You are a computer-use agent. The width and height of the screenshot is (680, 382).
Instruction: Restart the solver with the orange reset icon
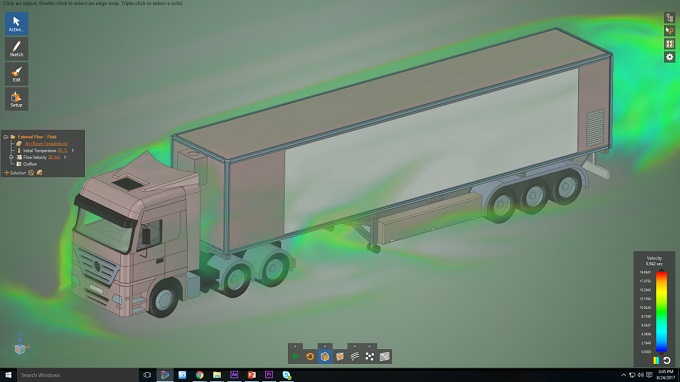pos(310,356)
